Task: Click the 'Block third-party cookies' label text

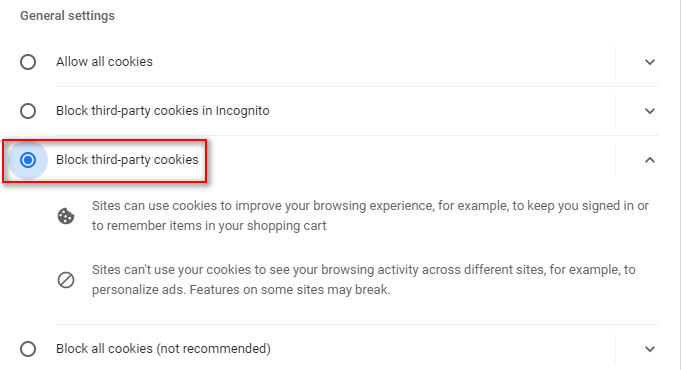Action: click(x=127, y=160)
